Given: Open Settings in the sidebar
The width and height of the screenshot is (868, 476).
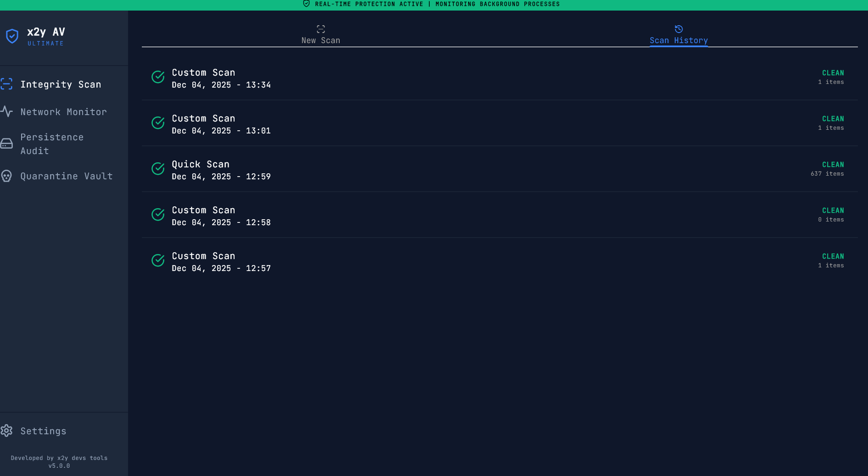Looking at the screenshot, I should [43, 431].
